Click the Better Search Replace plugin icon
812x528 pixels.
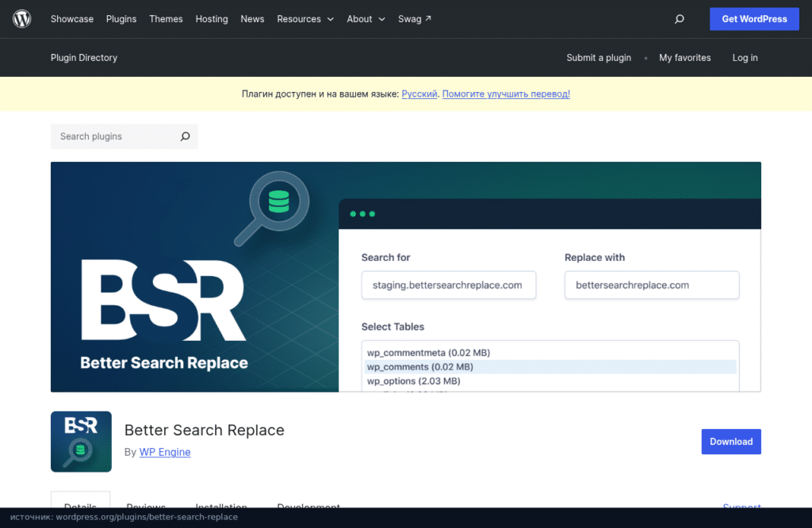(x=81, y=442)
